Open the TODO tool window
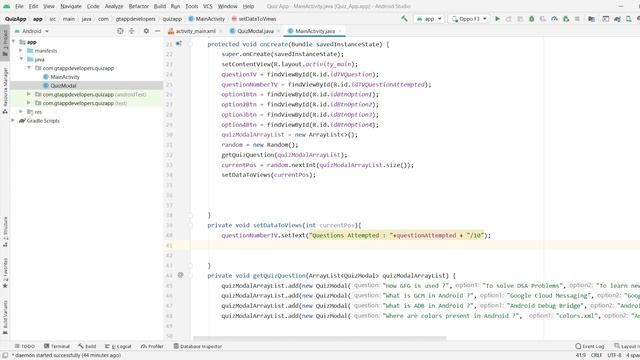This screenshot has width=640, height=360. [x=24, y=346]
